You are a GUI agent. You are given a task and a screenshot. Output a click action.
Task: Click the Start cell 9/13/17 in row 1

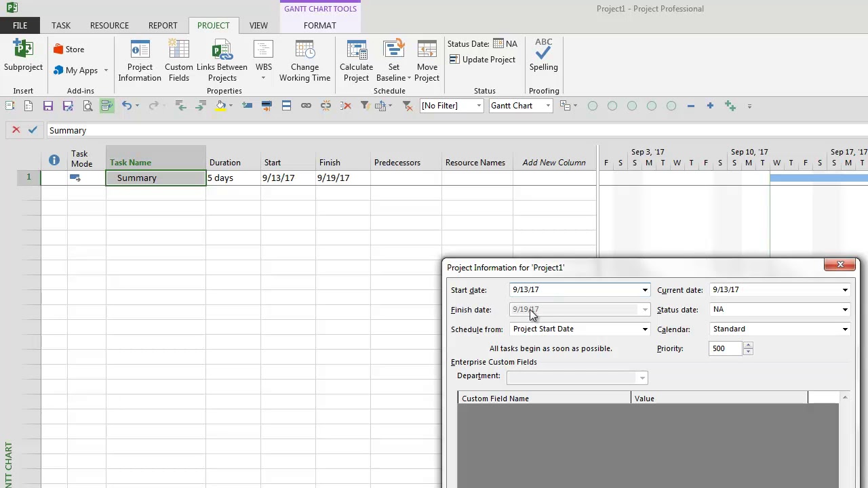tap(288, 178)
